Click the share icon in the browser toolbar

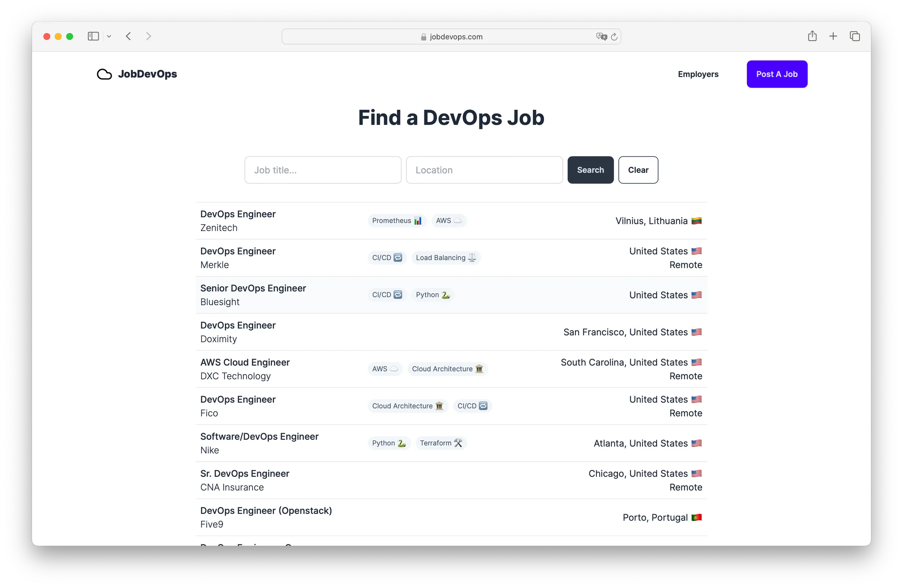[x=812, y=36]
